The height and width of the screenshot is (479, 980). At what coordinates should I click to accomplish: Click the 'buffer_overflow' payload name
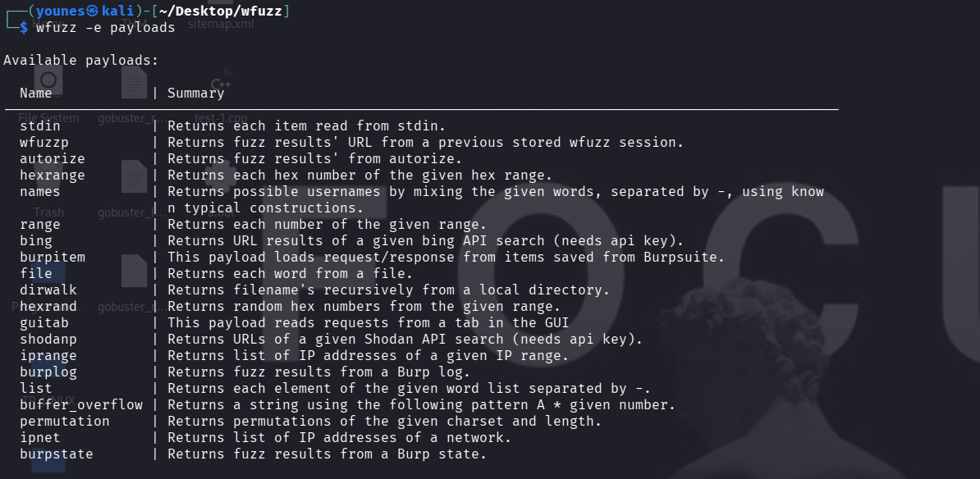[81, 404]
